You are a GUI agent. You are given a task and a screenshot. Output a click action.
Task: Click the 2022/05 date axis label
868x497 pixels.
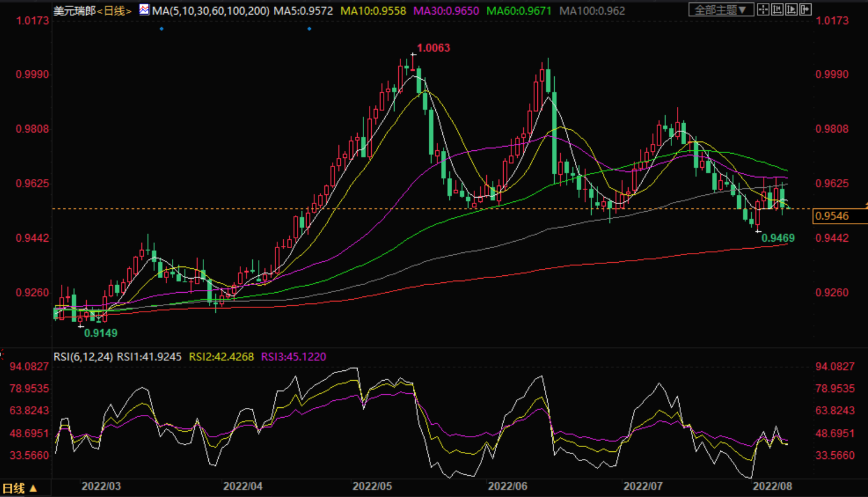[372, 486]
